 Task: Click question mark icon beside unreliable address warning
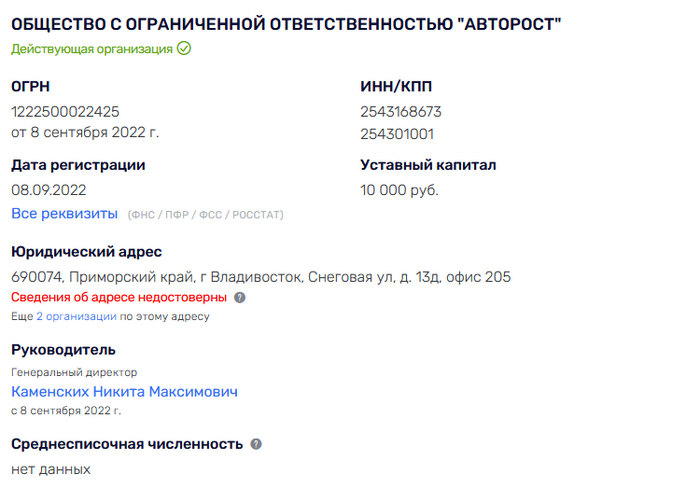point(240,298)
